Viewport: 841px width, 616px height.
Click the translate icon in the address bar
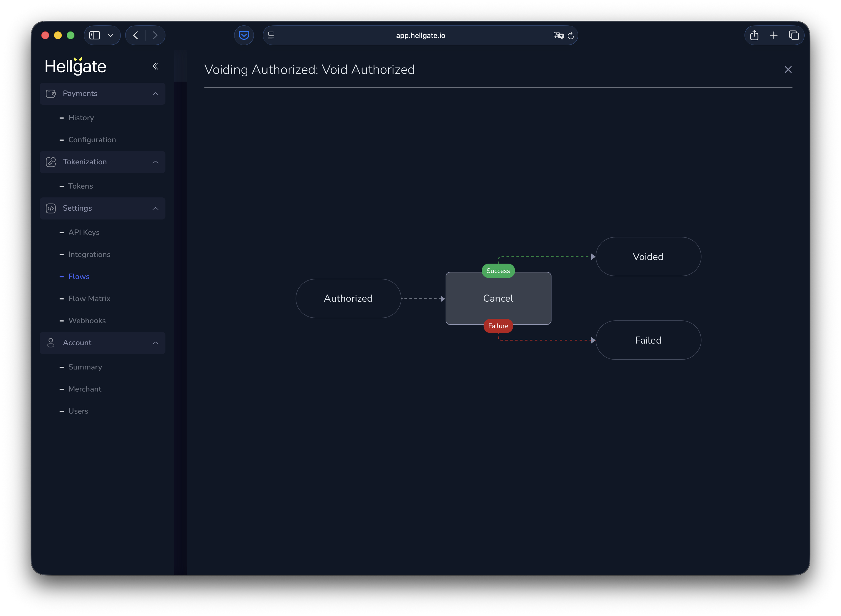(558, 35)
